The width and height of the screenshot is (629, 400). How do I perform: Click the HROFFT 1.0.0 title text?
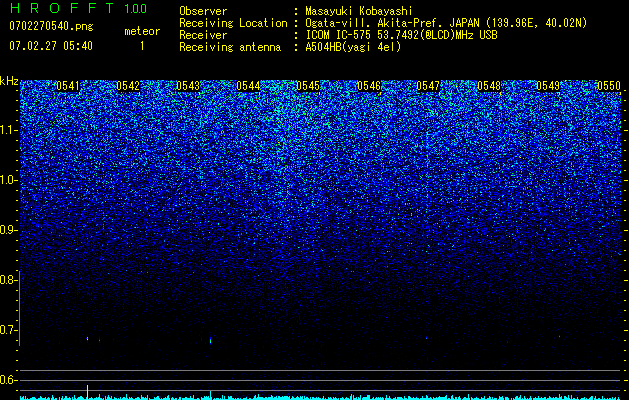pyautogui.click(x=78, y=8)
